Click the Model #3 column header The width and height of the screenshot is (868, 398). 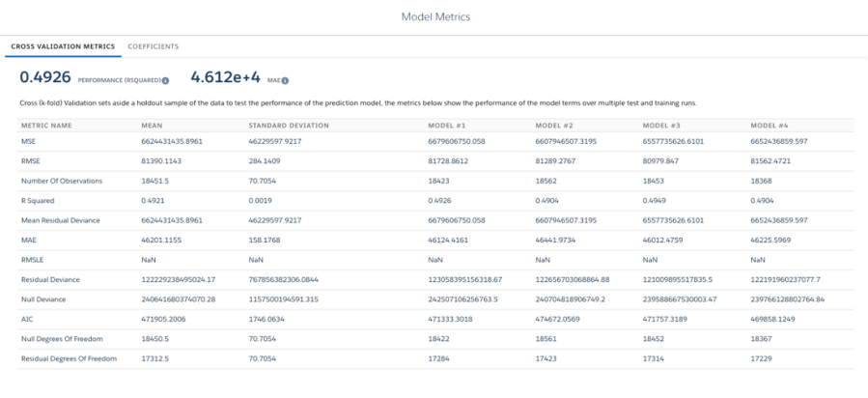[x=662, y=126]
